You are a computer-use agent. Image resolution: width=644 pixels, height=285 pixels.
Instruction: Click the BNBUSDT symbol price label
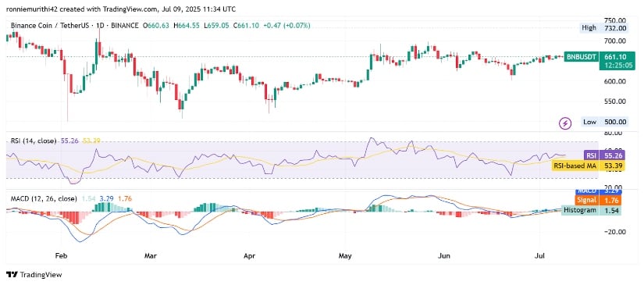point(581,57)
